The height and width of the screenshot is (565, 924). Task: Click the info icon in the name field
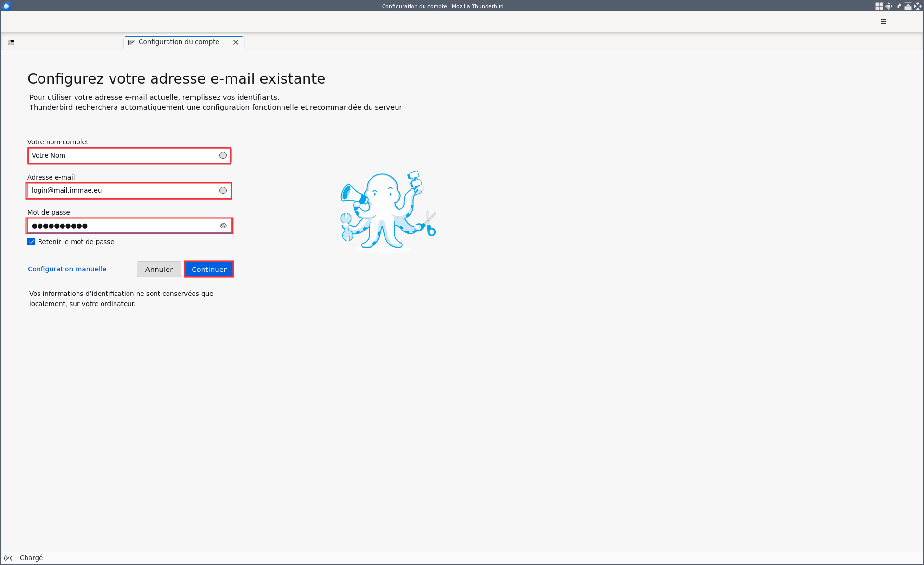[x=223, y=155]
